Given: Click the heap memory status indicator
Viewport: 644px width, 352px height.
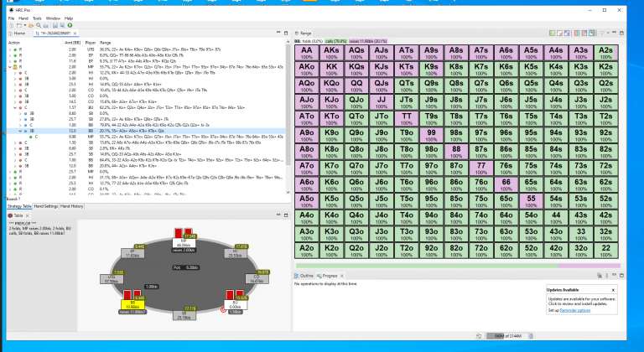Looking at the screenshot, I should (x=506, y=336).
